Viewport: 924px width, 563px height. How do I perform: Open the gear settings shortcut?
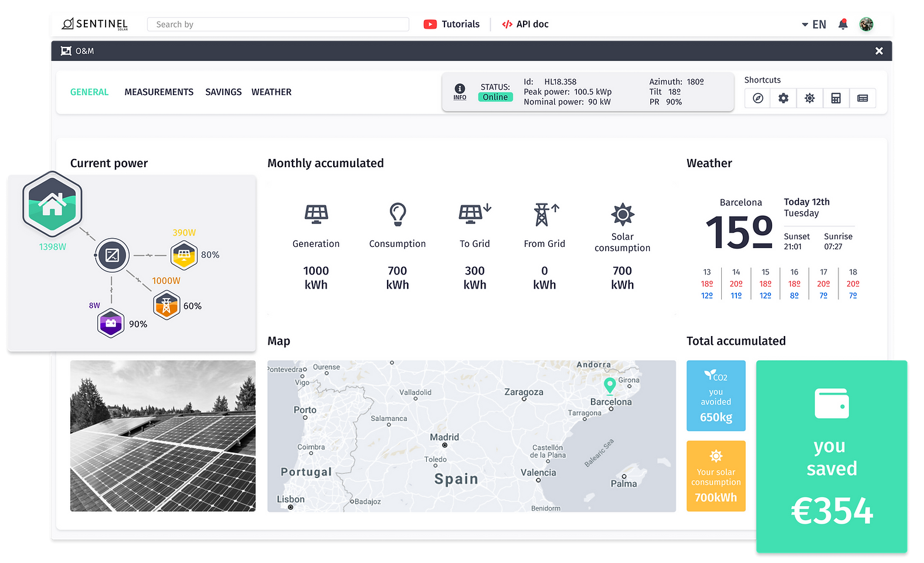coord(783,99)
